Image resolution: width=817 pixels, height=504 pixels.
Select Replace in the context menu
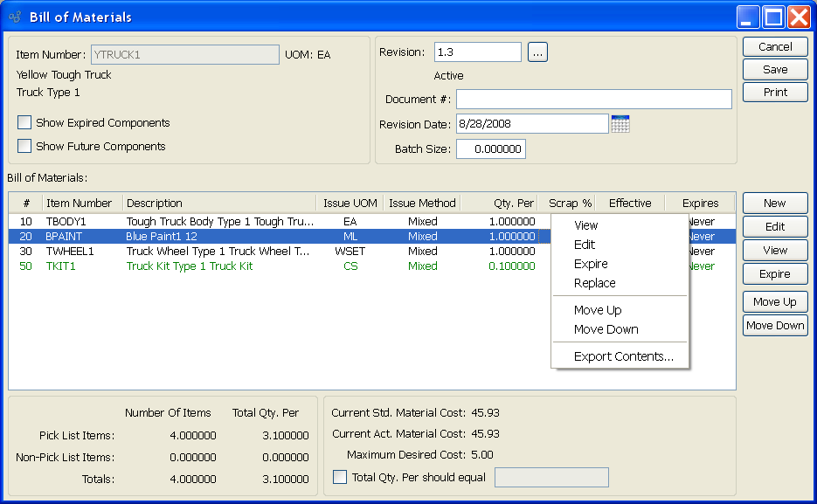tap(594, 283)
